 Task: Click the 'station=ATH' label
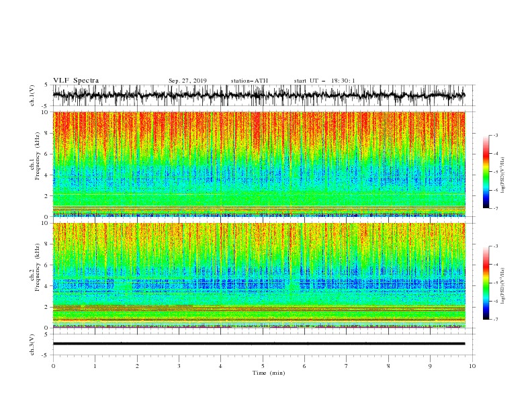point(249,81)
